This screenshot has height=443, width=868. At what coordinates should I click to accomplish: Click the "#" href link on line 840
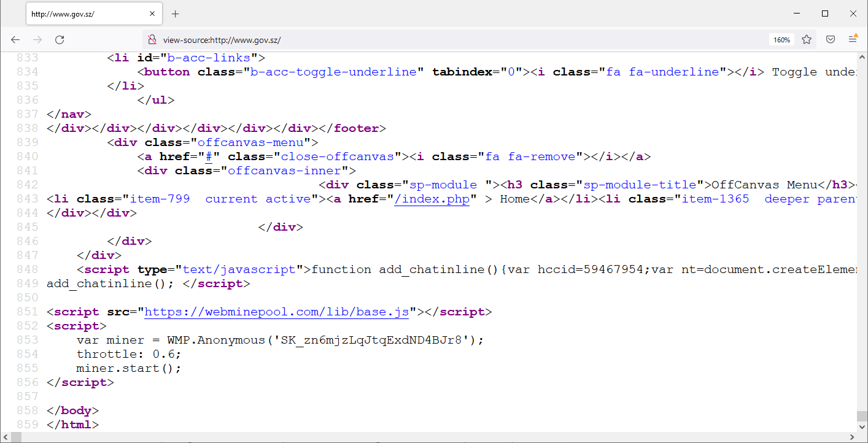click(209, 156)
